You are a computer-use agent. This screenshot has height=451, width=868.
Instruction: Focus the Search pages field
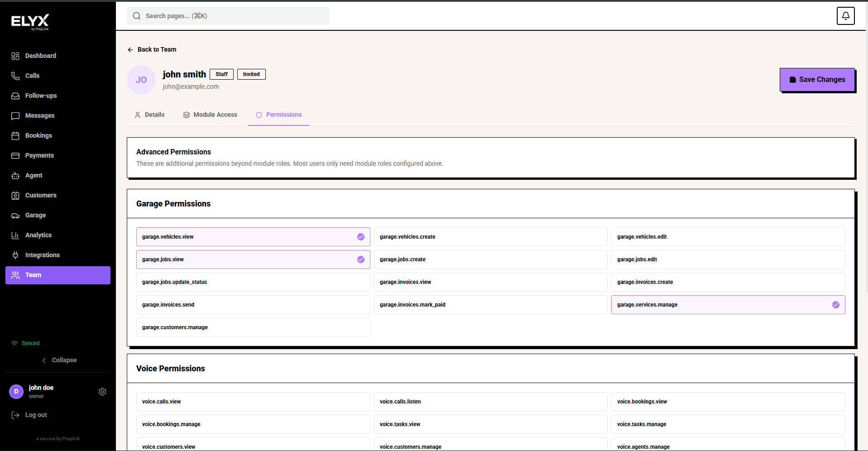[x=228, y=16]
